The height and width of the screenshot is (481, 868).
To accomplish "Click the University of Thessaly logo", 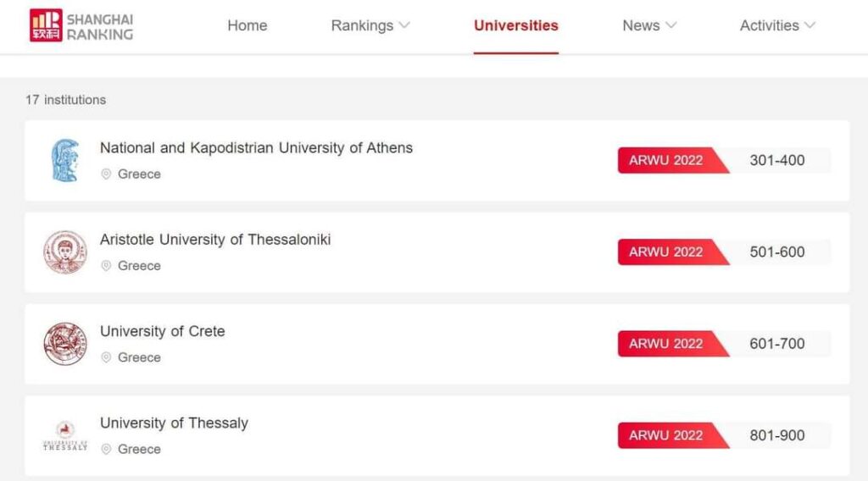I will 65,435.
